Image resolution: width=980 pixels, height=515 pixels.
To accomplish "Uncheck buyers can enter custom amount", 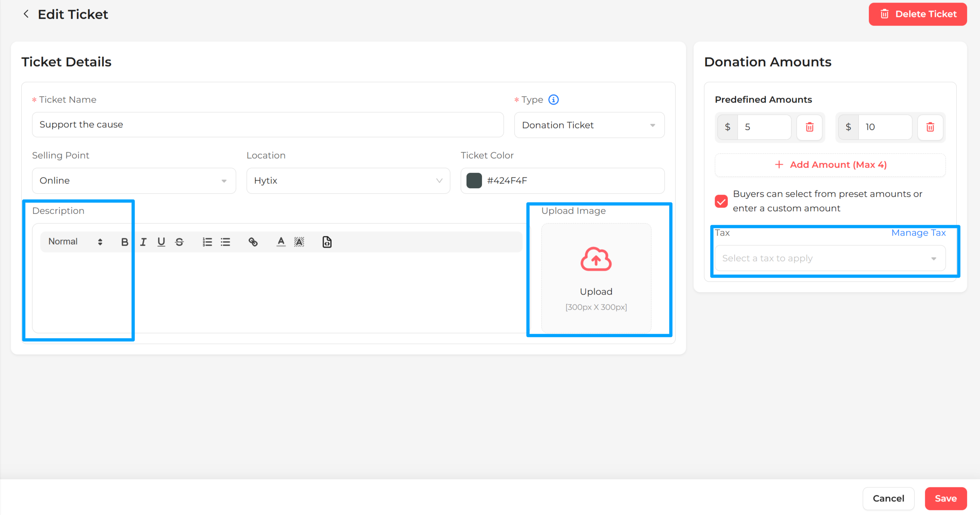I will [x=721, y=201].
